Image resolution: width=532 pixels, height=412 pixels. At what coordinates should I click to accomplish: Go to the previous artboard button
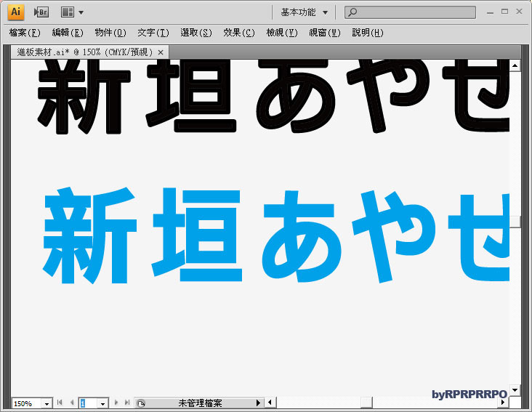click(72, 403)
